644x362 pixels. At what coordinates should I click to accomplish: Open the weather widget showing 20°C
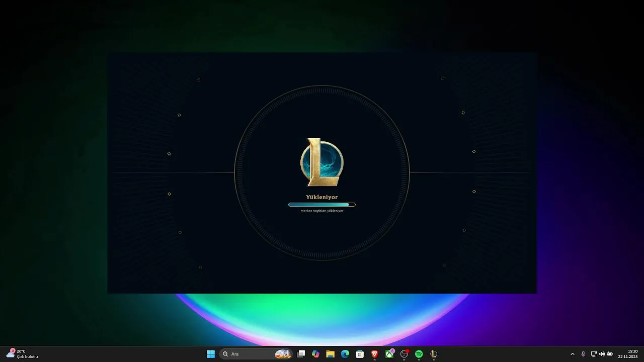[x=22, y=354]
